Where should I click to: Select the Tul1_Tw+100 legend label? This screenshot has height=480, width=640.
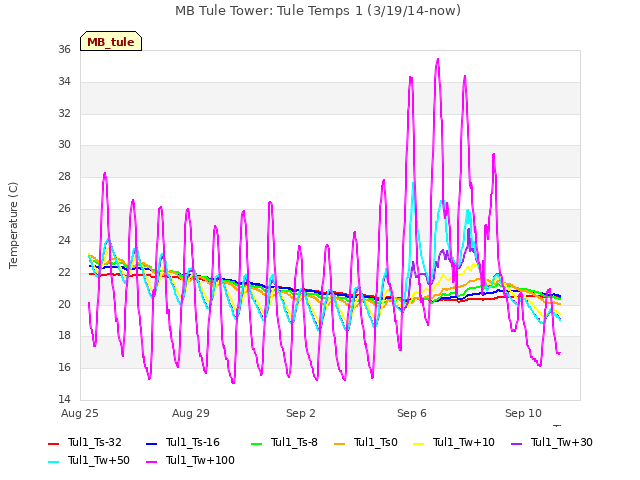pyautogui.click(x=200, y=460)
